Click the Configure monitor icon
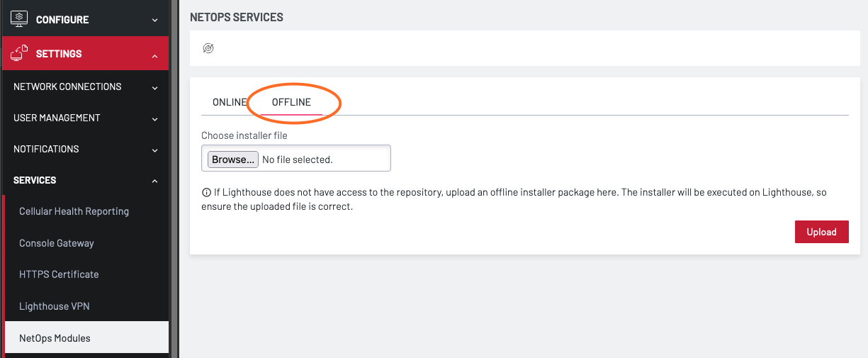 tap(19, 18)
